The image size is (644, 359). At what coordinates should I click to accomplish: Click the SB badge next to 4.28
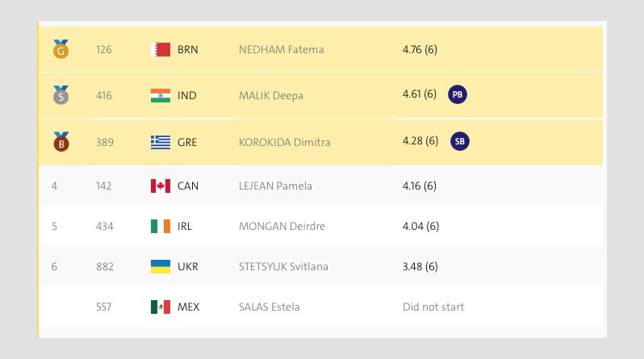coord(459,141)
